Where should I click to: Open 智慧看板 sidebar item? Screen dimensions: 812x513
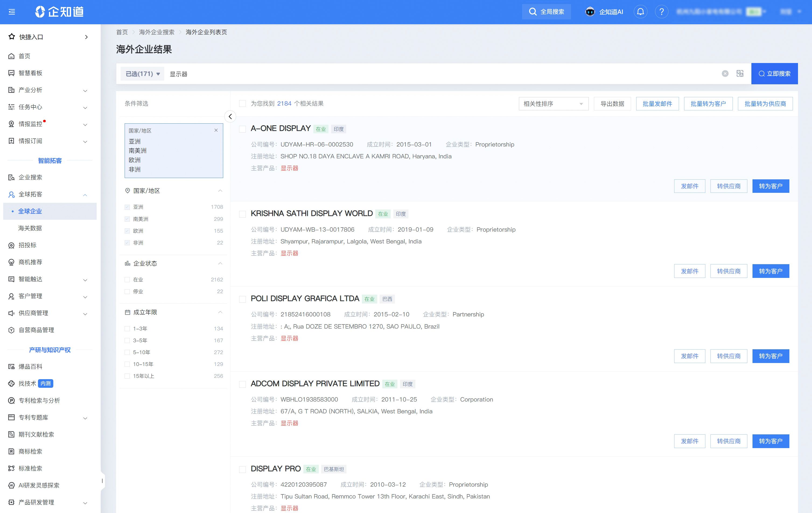pyautogui.click(x=30, y=73)
